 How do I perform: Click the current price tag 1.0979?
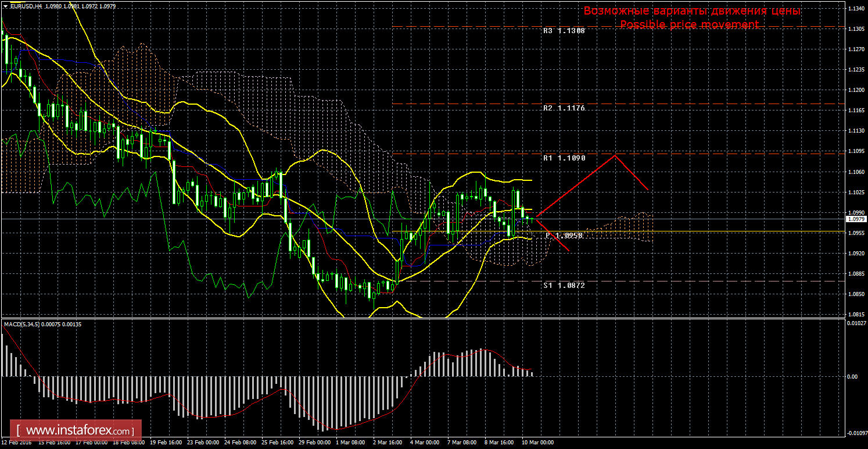point(856,219)
